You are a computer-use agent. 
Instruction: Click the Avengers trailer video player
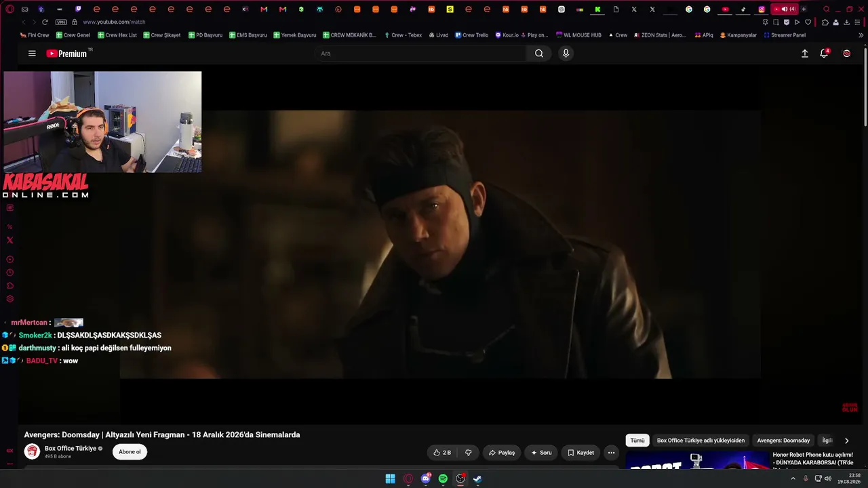click(441, 244)
